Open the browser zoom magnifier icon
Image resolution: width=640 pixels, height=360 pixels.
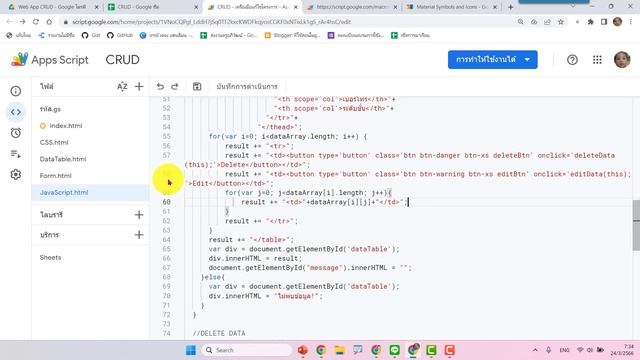click(x=520, y=22)
